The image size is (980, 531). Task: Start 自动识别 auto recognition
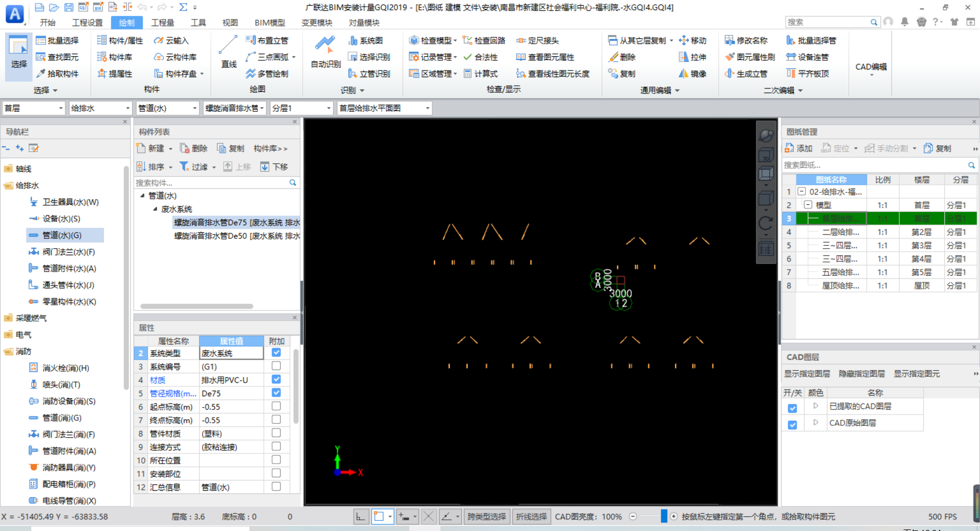[326, 52]
